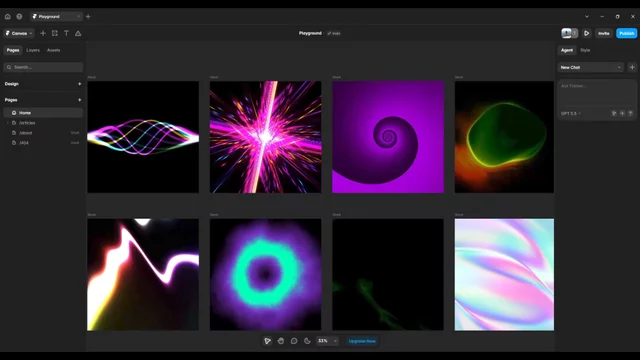Click the magnifier icon in search field
This screenshot has width=640, height=360.
pos(9,67)
